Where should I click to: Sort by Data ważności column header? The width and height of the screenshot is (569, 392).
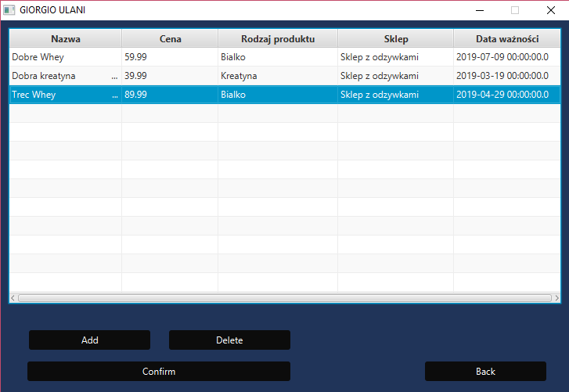coord(507,39)
